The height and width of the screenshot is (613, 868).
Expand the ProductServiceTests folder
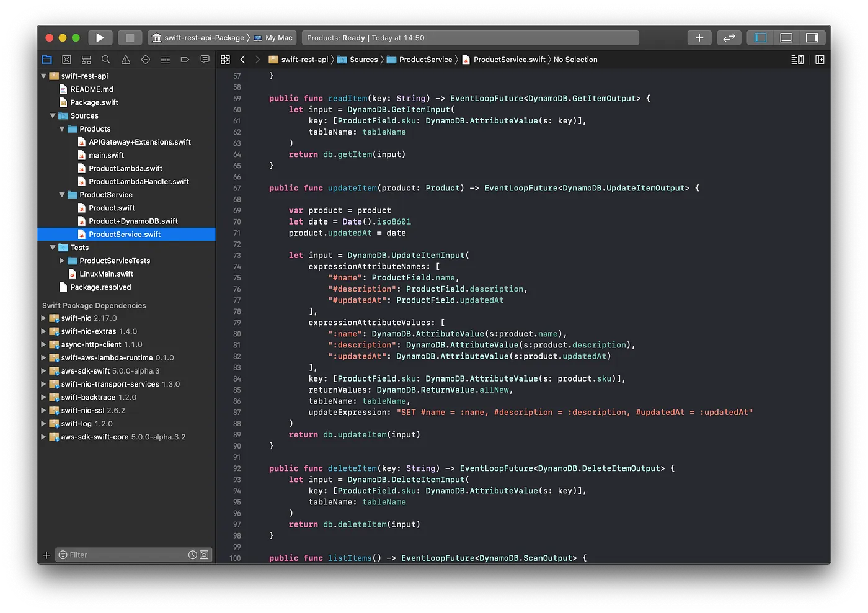click(62, 261)
